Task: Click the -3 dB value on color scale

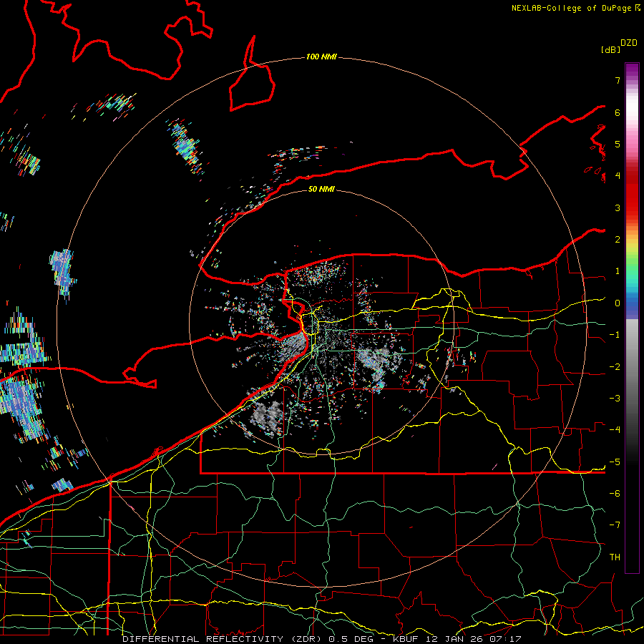Action: pos(615,399)
